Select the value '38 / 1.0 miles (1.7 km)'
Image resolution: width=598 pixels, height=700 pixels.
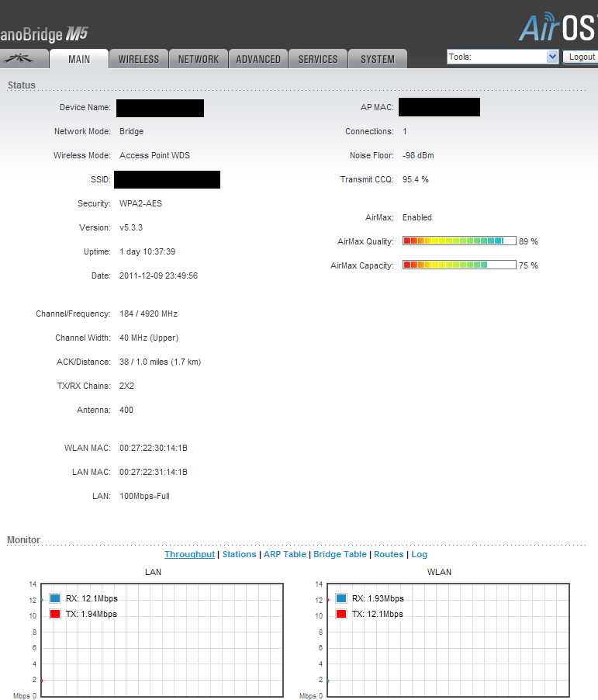tap(161, 362)
